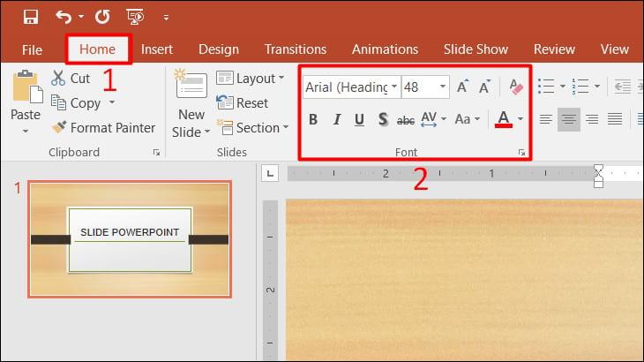Decrease list indent level

622,87
